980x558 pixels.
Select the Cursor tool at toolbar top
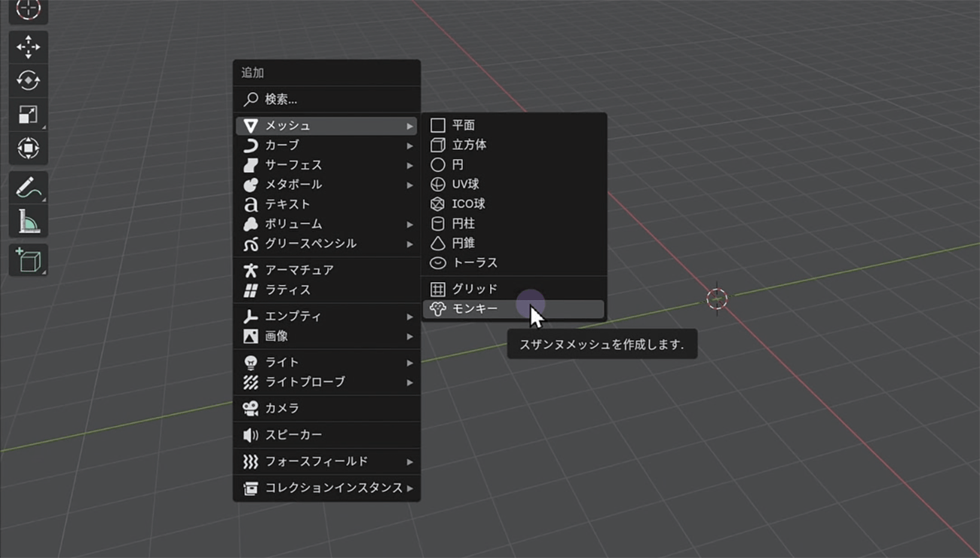tap(29, 10)
